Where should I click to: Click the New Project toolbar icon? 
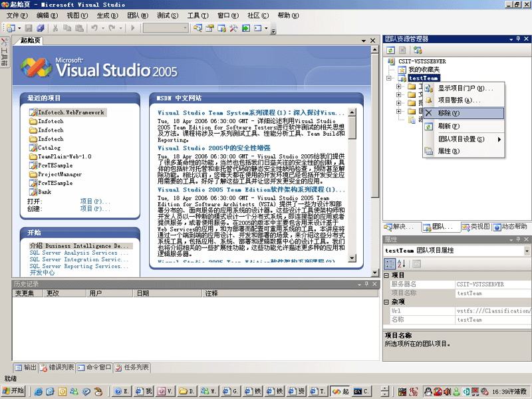click(x=11, y=28)
